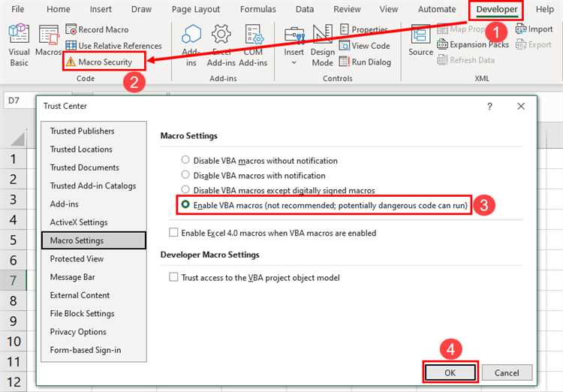This screenshot has height=392, width=563.
Task: Open XML Expansion Packs
Action: 473,44
